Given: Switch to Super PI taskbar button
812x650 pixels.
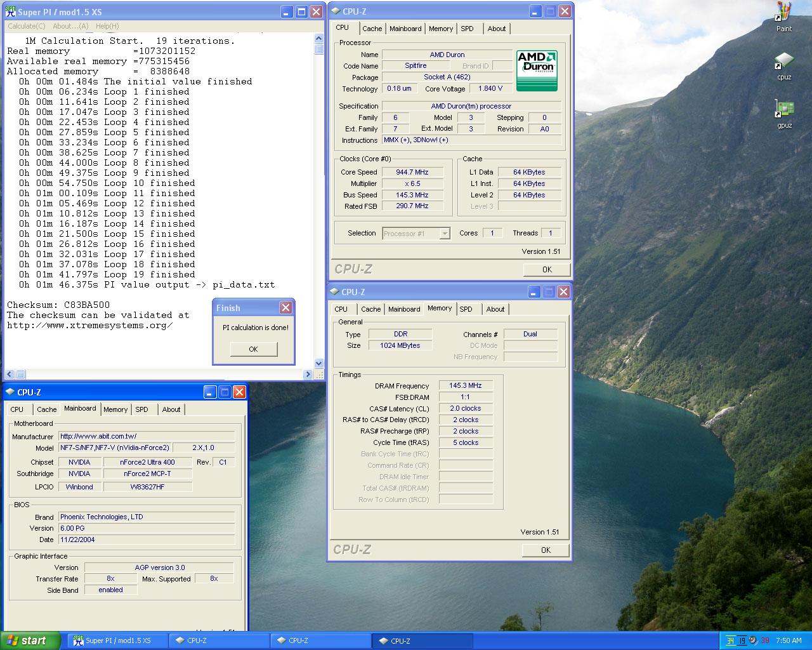Looking at the screenshot, I should tap(117, 640).
